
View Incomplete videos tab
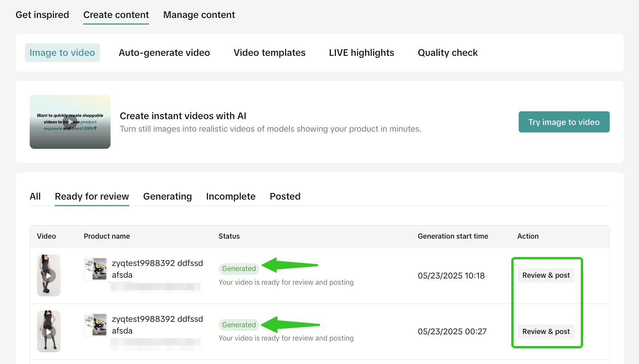230,196
